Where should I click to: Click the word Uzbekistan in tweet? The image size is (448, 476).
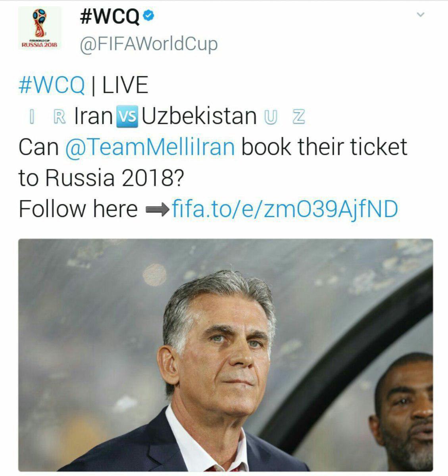(x=199, y=116)
